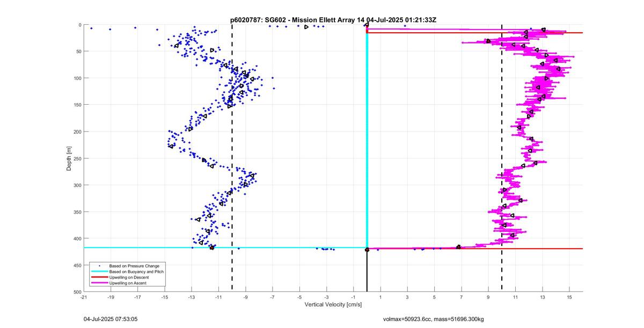The width and height of the screenshot is (644, 328).
Task: Click the 'Vertical Velocity [cm/s]' x-axis label
Action: pyautogui.click(x=333, y=304)
